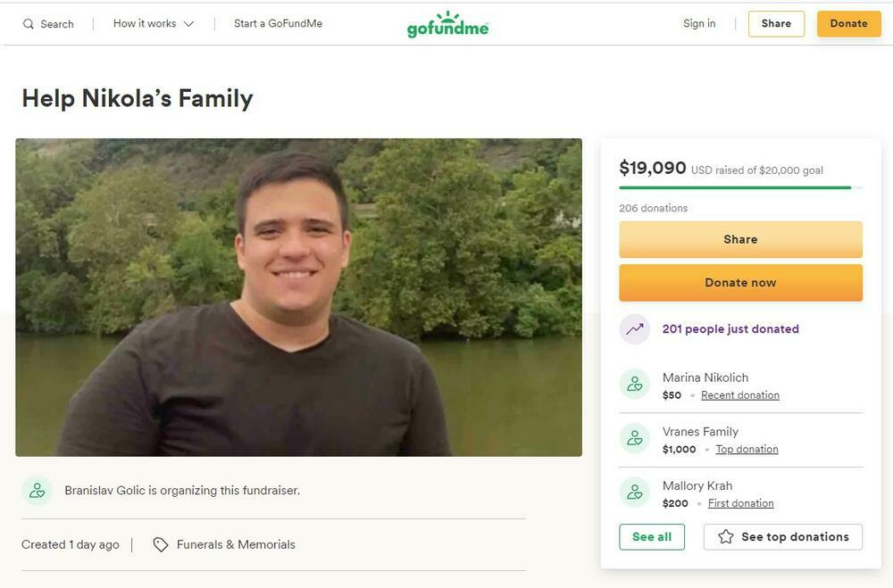Image resolution: width=893 pixels, height=588 pixels.
Task: Open the Sign in link
Action: (x=699, y=24)
